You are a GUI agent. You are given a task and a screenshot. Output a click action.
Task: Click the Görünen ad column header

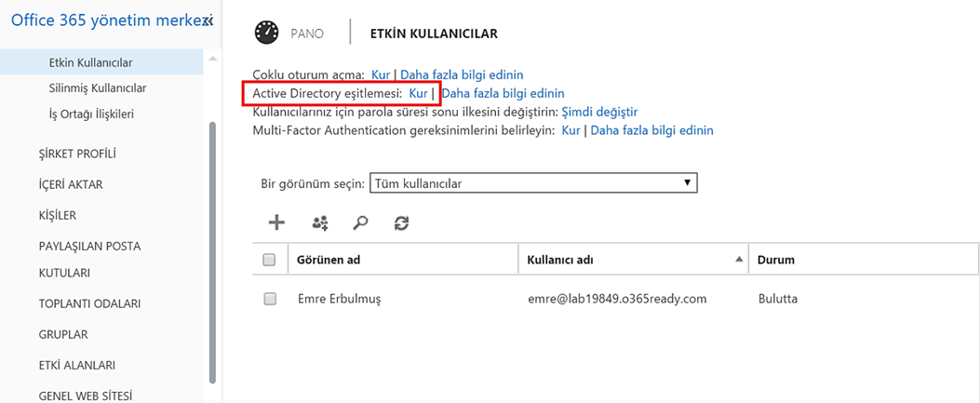(x=329, y=260)
